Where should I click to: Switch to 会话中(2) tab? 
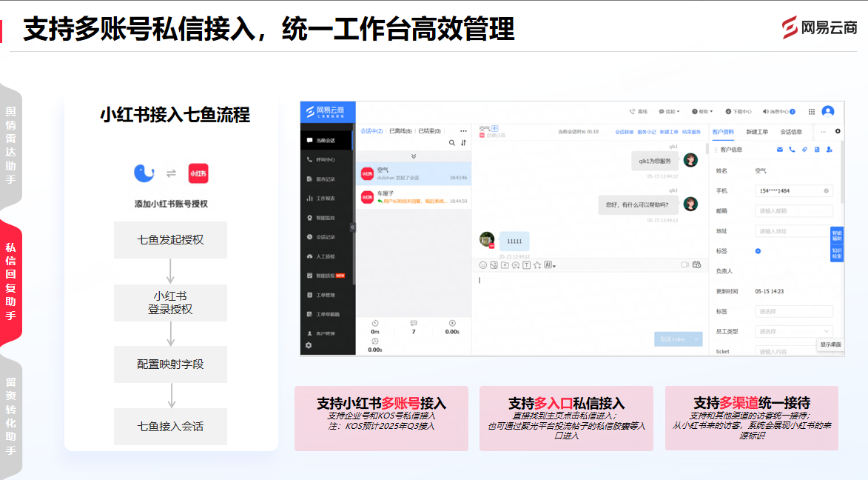[x=371, y=131]
